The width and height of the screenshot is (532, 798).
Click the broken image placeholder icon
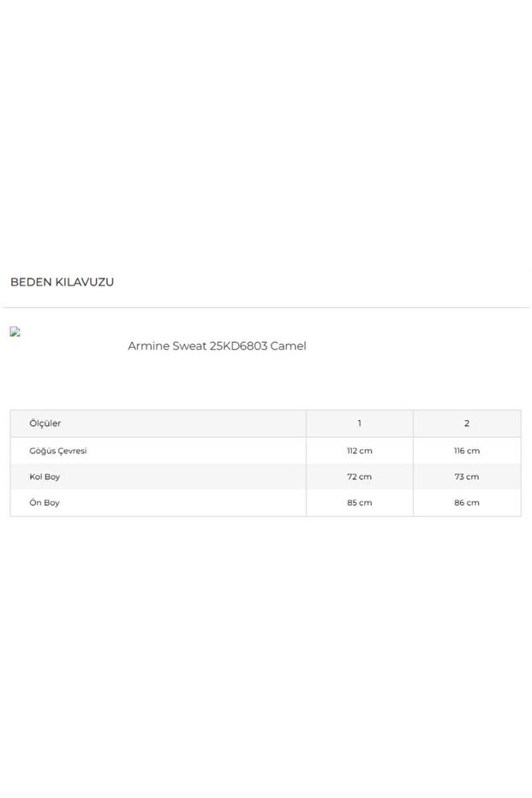pos(15,332)
